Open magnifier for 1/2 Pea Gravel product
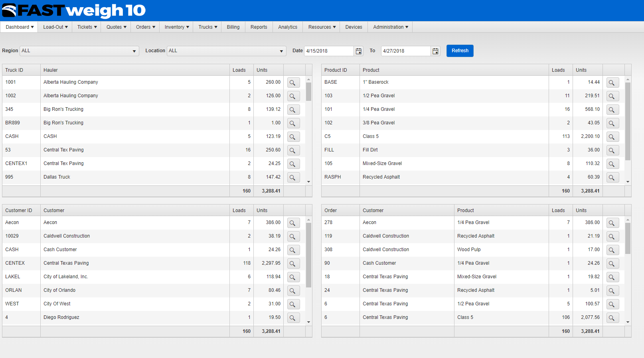The height and width of the screenshot is (358, 644). tap(612, 96)
